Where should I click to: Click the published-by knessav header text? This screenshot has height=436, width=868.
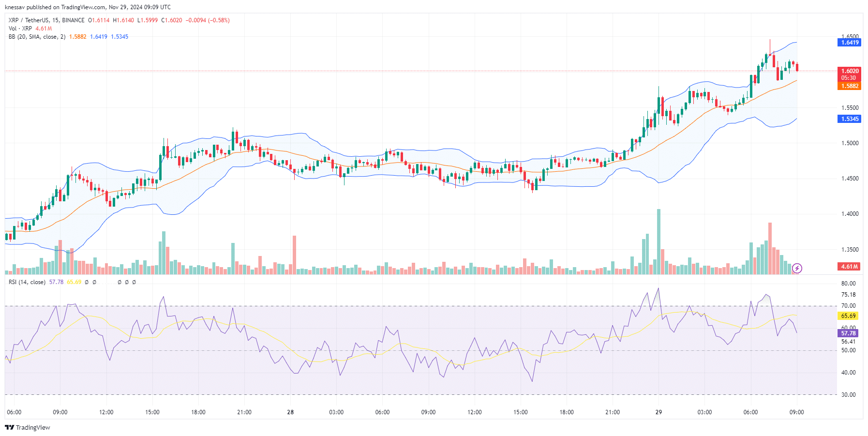pos(88,7)
